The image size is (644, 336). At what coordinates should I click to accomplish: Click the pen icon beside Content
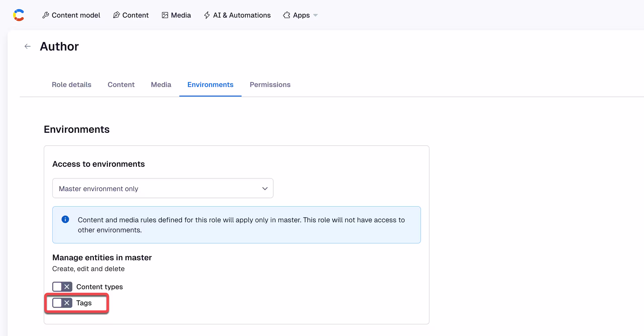point(116,15)
